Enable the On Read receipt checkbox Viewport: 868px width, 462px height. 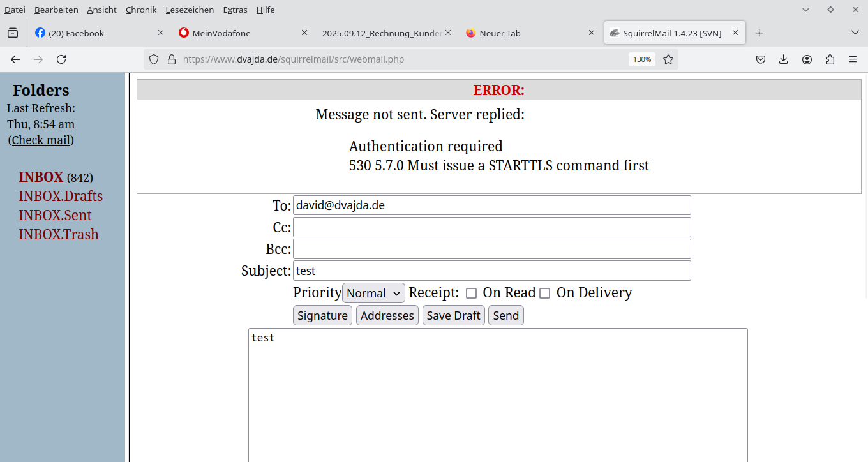(x=472, y=294)
